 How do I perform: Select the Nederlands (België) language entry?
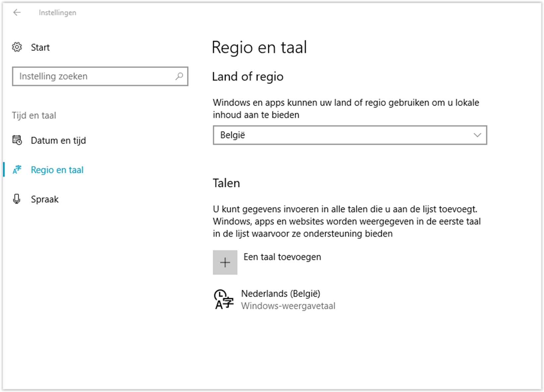pyautogui.click(x=280, y=294)
